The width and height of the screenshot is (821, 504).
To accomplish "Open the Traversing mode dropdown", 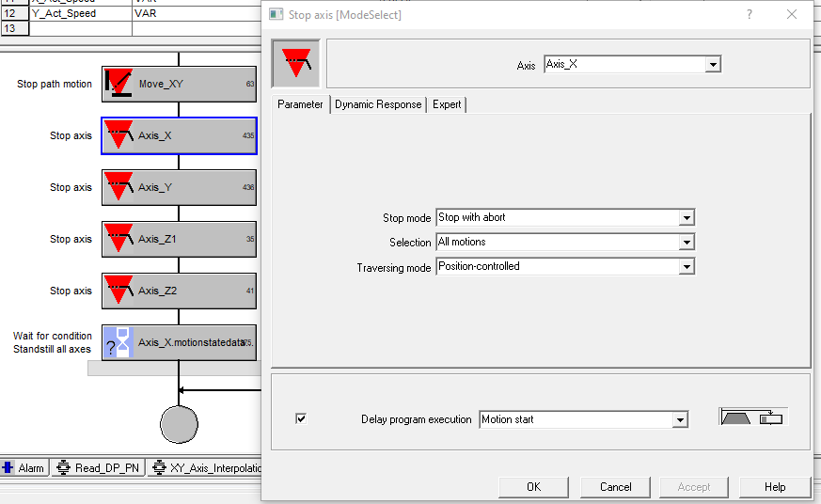I will (687, 267).
